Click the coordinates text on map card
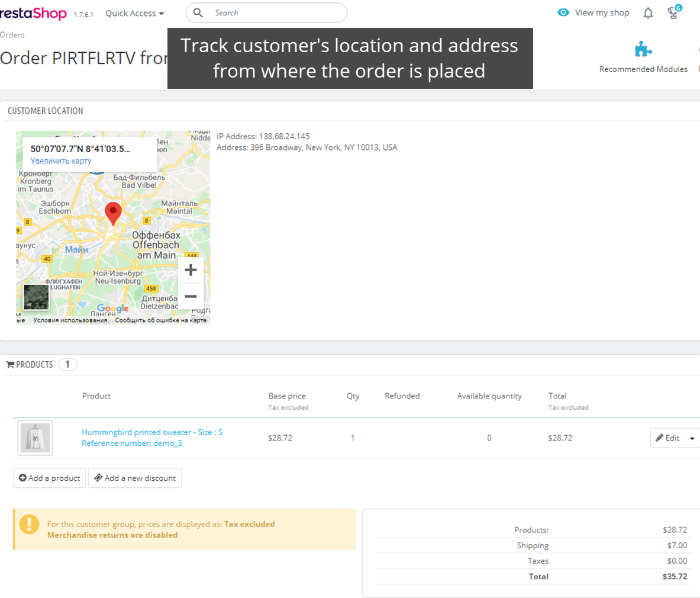This screenshot has width=700, height=598. [x=80, y=149]
